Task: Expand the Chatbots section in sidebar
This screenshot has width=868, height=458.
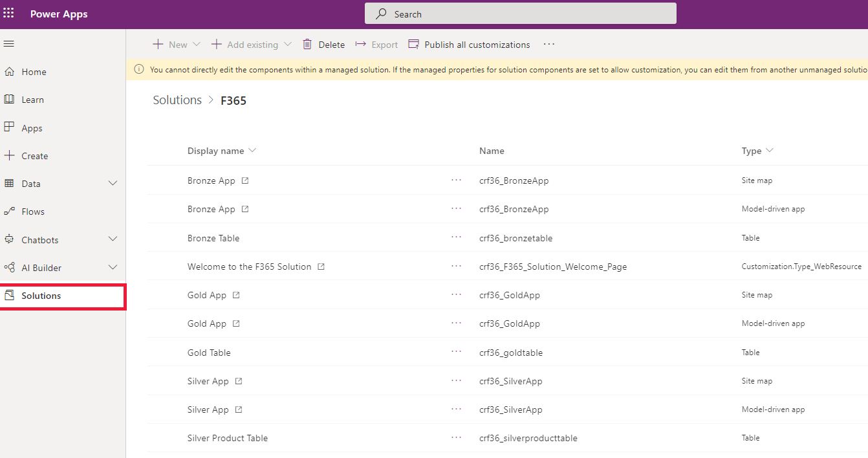Action: tap(113, 239)
